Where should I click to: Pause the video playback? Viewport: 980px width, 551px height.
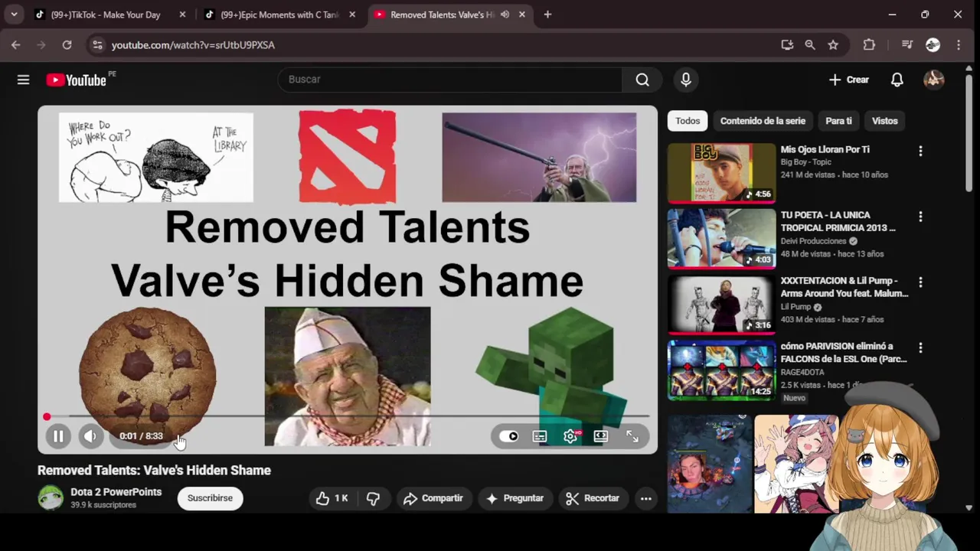[58, 436]
